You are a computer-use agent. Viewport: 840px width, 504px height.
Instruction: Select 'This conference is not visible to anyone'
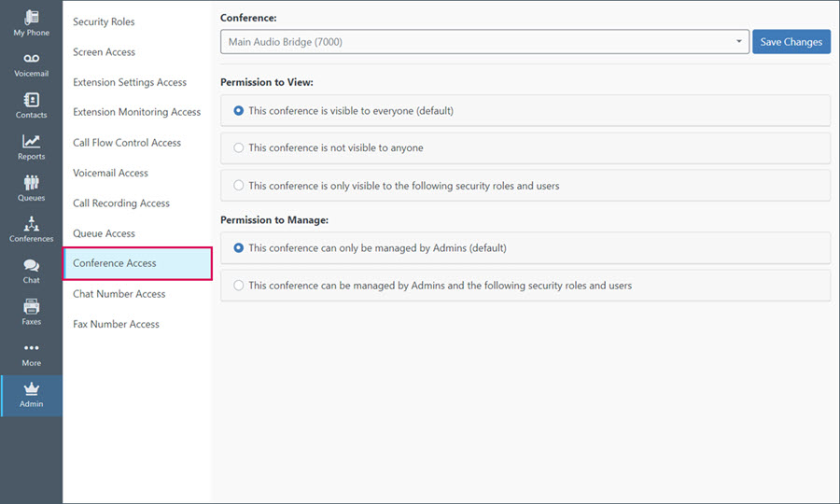tap(238, 147)
